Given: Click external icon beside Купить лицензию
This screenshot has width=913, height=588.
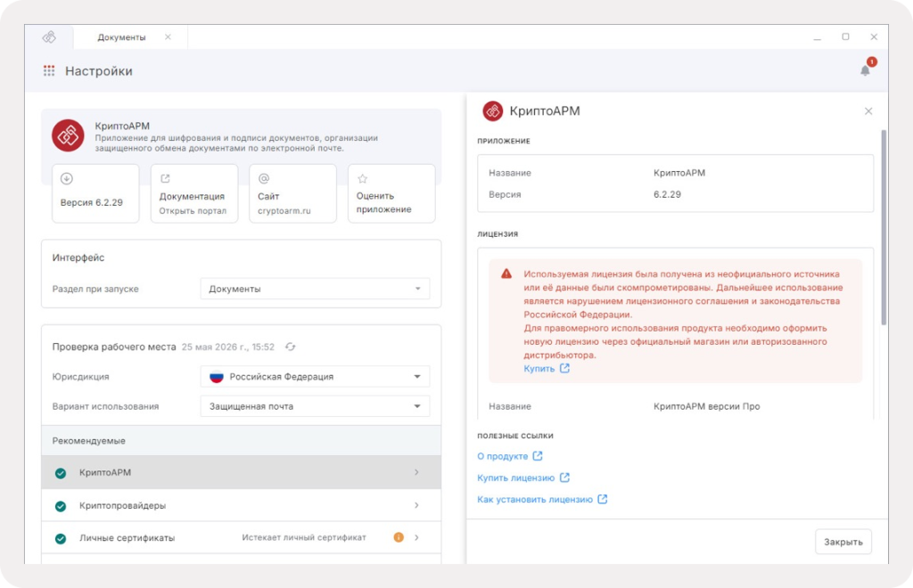Looking at the screenshot, I should point(564,478).
